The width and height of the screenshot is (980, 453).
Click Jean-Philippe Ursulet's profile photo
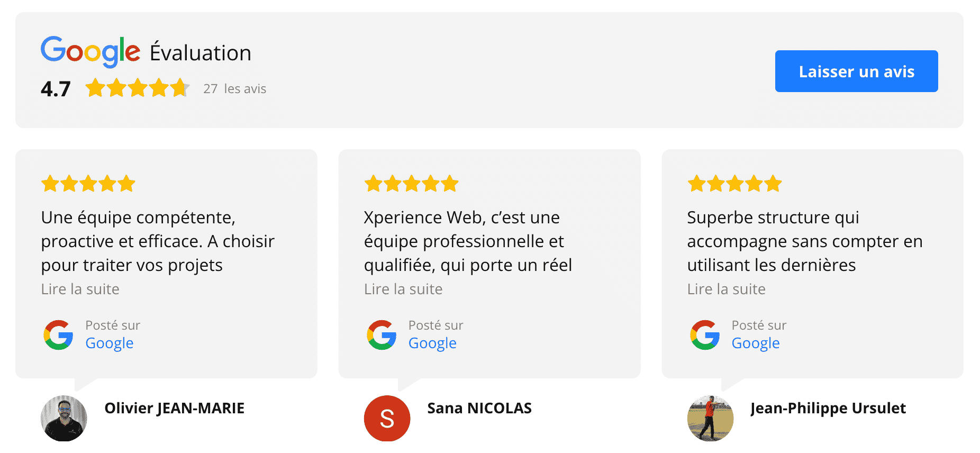click(x=710, y=418)
